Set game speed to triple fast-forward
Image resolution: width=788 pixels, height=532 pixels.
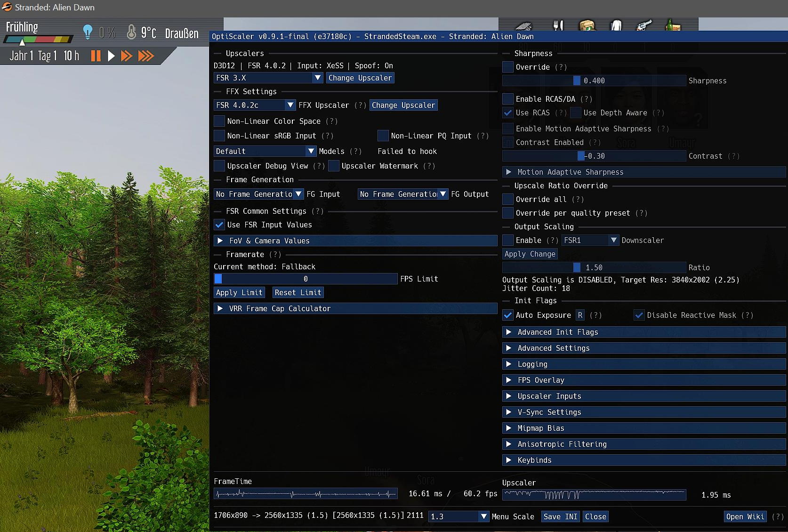click(146, 56)
